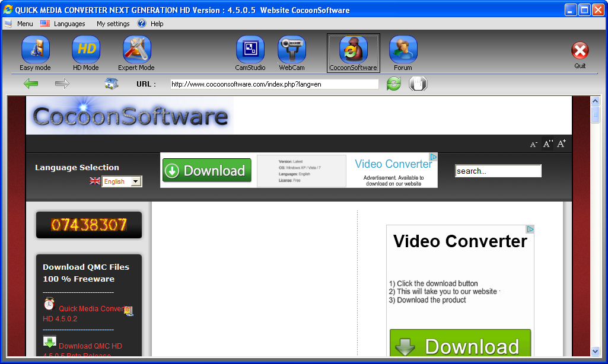Click the green Download banner button
The image size is (608, 364).
[206, 170]
